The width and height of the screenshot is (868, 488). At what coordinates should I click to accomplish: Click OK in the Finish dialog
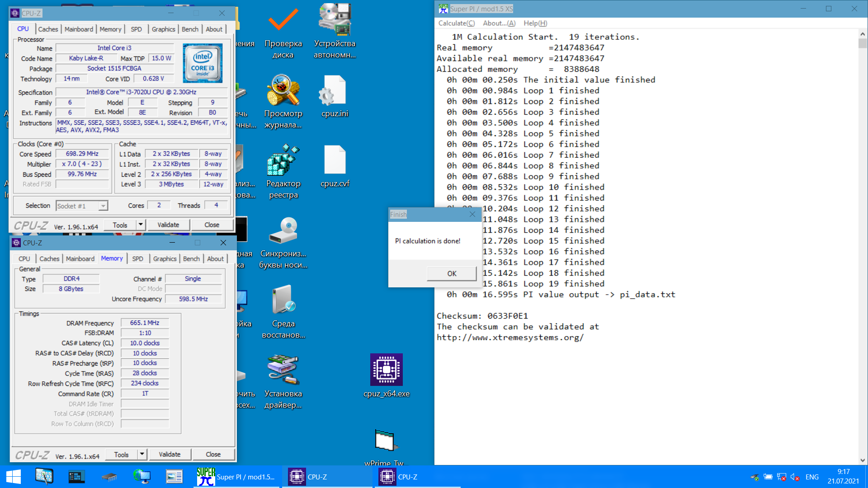(452, 273)
